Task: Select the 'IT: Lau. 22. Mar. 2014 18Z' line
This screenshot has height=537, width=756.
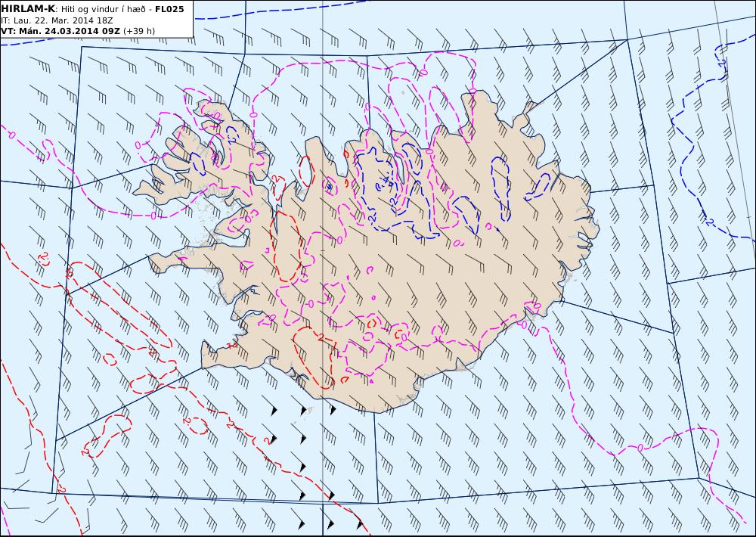Action: click(57, 20)
